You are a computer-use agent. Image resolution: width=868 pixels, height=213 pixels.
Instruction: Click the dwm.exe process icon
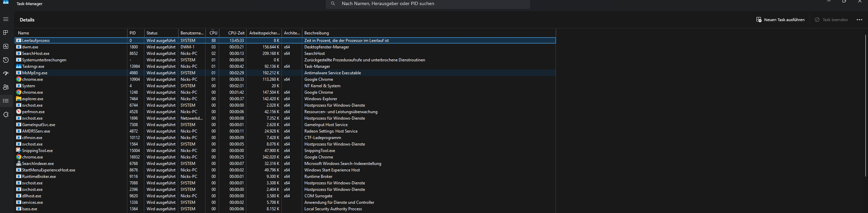point(19,47)
